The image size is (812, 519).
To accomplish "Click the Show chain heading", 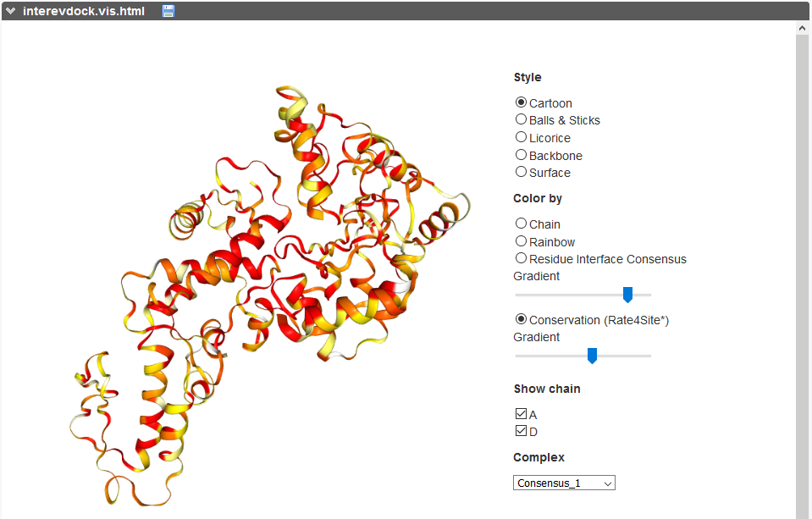I will [x=547, y=389].
